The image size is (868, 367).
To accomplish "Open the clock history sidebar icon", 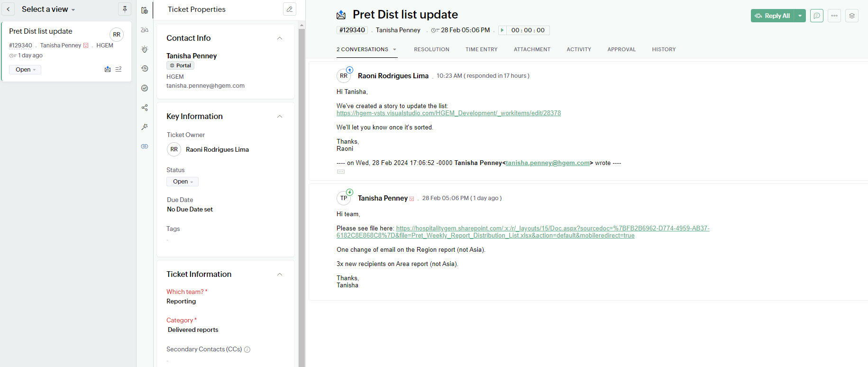I will pyautogui.click(x=145, y=69).
